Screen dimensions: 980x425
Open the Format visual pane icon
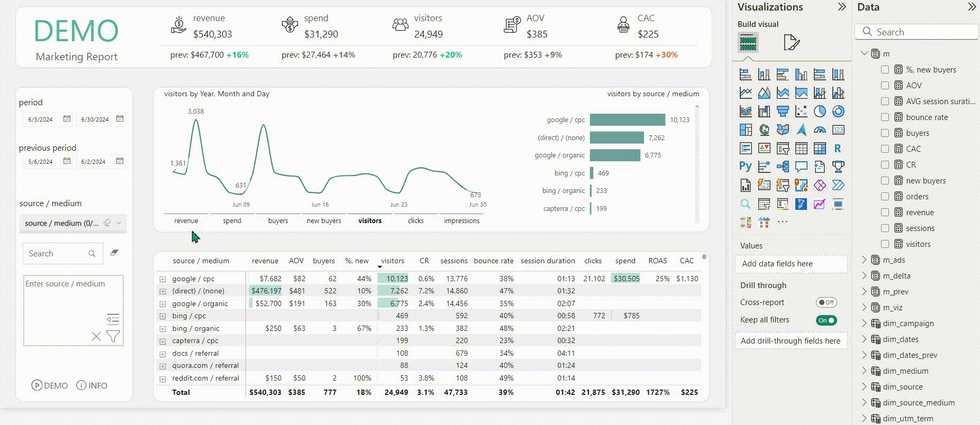pos(791,42)
